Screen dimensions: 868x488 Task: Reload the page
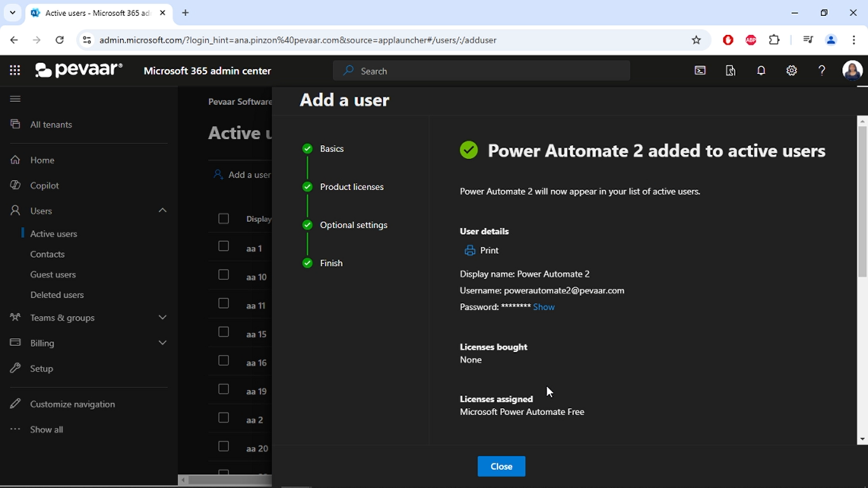pos(60,40)
